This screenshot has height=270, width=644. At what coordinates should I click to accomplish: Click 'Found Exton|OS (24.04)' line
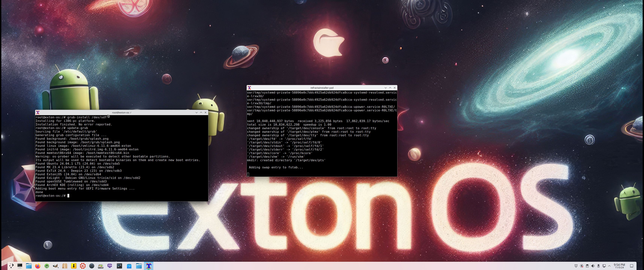[x=68, y=174]
